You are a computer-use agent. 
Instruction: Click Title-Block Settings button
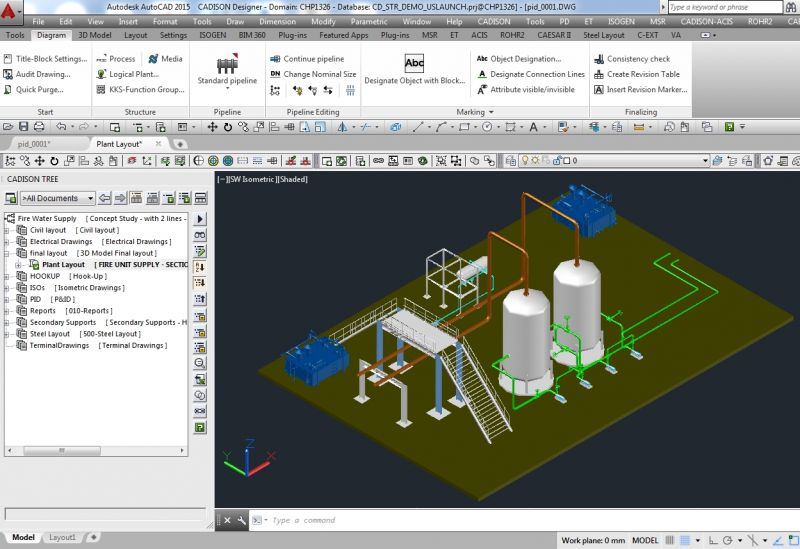(x=45, y=59)
